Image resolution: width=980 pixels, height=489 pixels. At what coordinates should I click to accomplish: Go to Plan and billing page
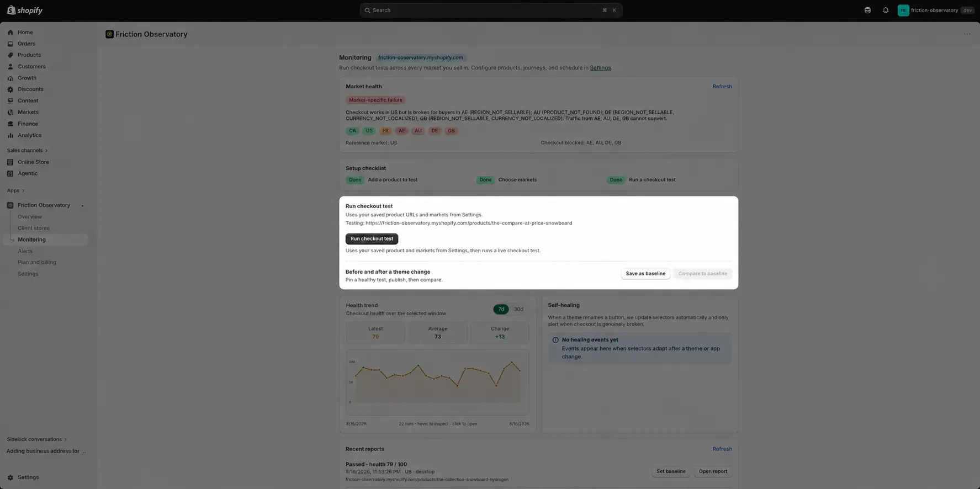(37, 263)
